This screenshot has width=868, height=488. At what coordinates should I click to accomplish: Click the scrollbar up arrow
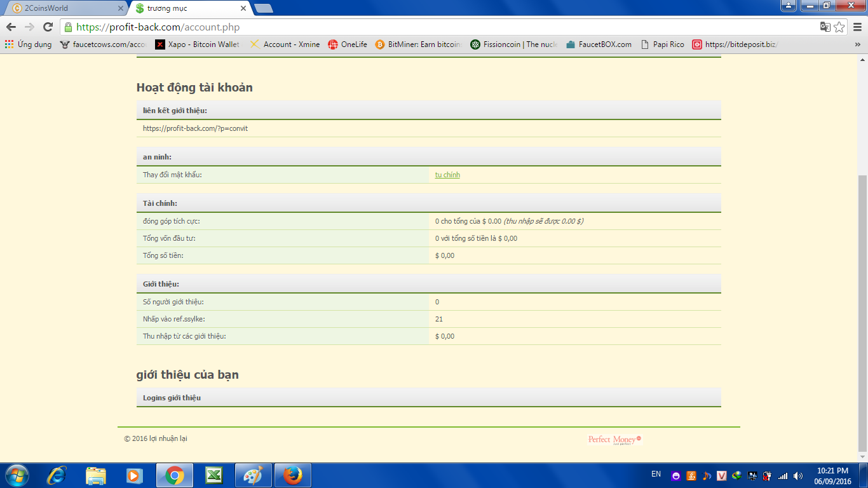coord(862,58)
